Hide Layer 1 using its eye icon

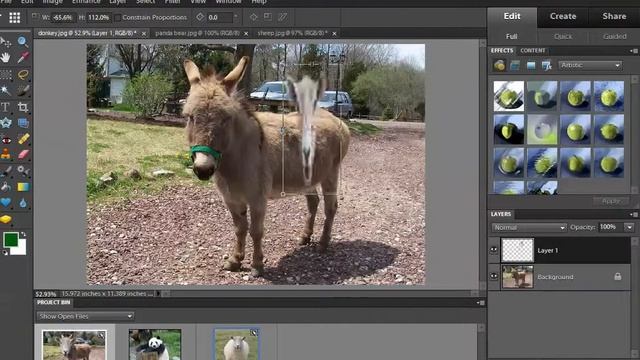(x=493, y=250)
